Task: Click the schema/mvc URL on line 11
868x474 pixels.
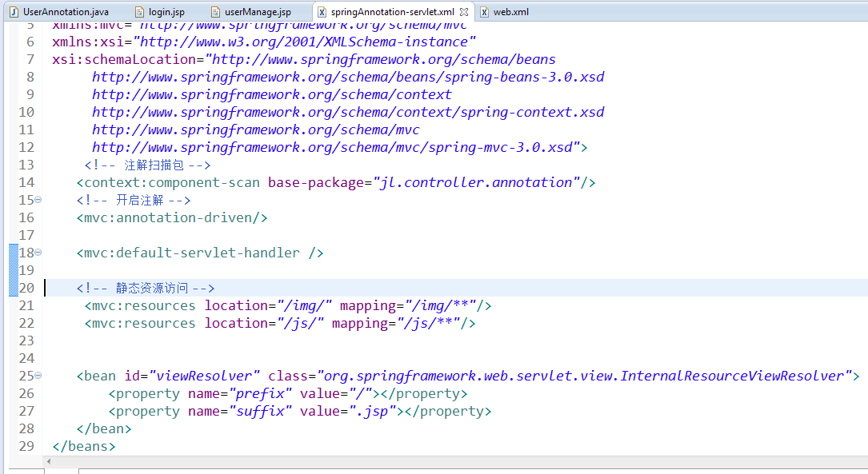Action: pos(256,130)
